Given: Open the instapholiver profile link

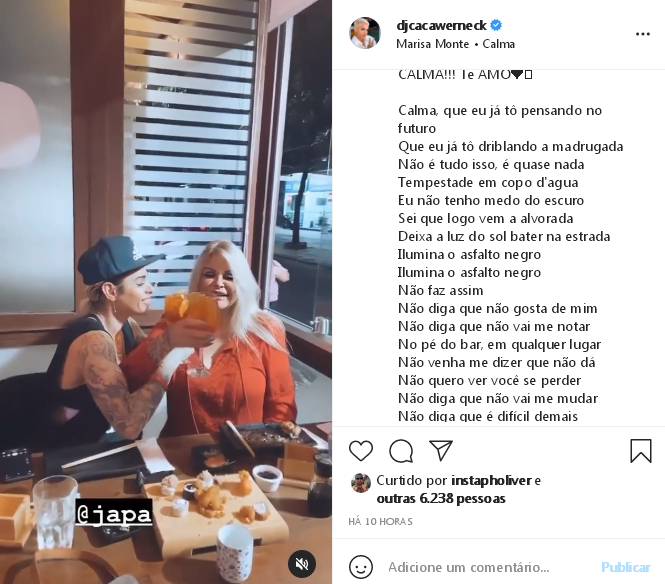Looking at the screenshot, I should tap(491, 481).
